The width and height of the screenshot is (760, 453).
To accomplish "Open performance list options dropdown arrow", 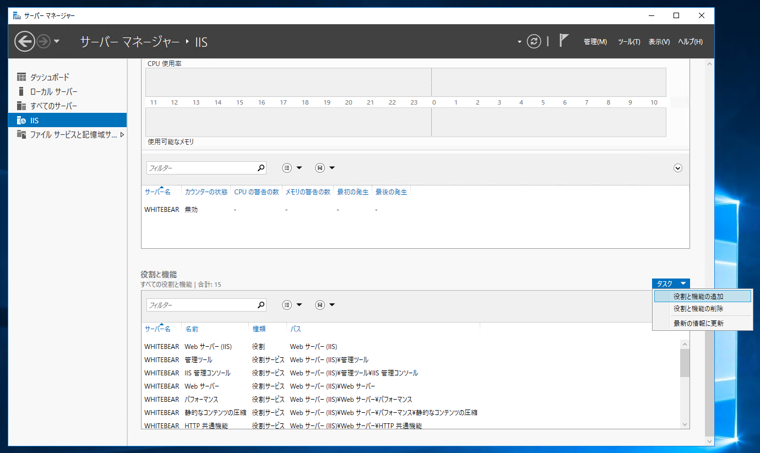I will coord(299,168).
